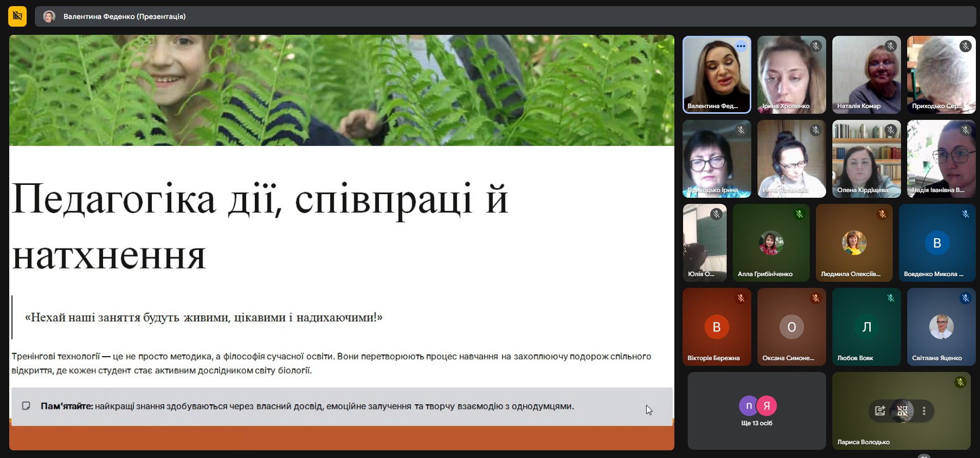Select Оксана Симоне... participant tile
The width and height of the screenshot is (980, 458).
[791, 327]
